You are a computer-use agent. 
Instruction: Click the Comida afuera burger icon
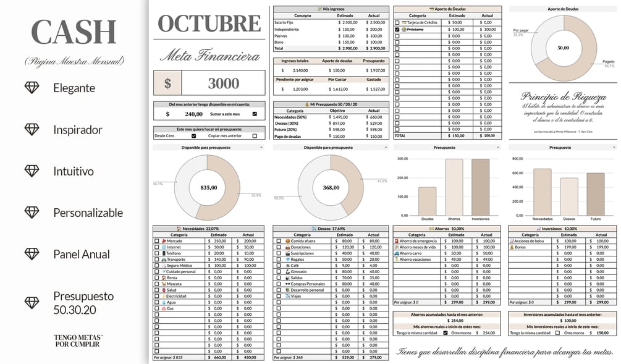(287, 241)
